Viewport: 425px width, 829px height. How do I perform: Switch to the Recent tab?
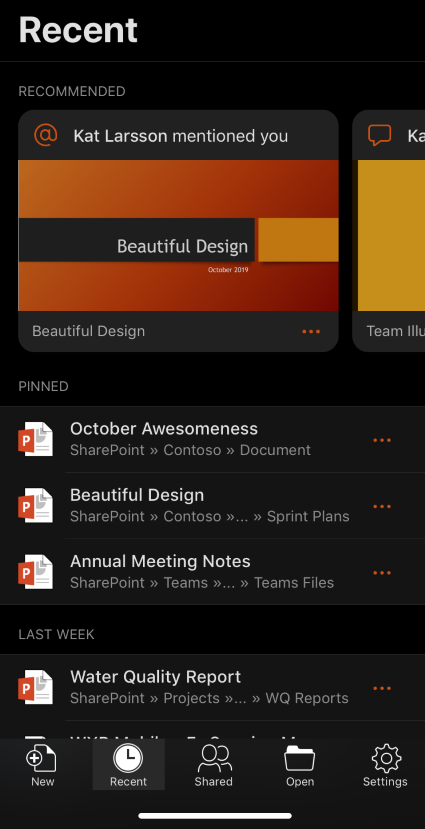[128, 765]
